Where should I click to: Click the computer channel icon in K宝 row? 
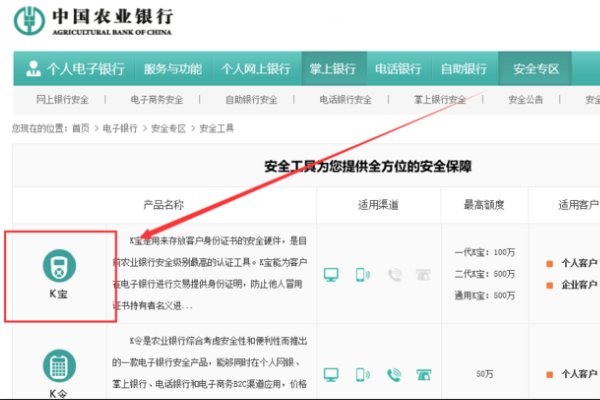coord(331,274)
